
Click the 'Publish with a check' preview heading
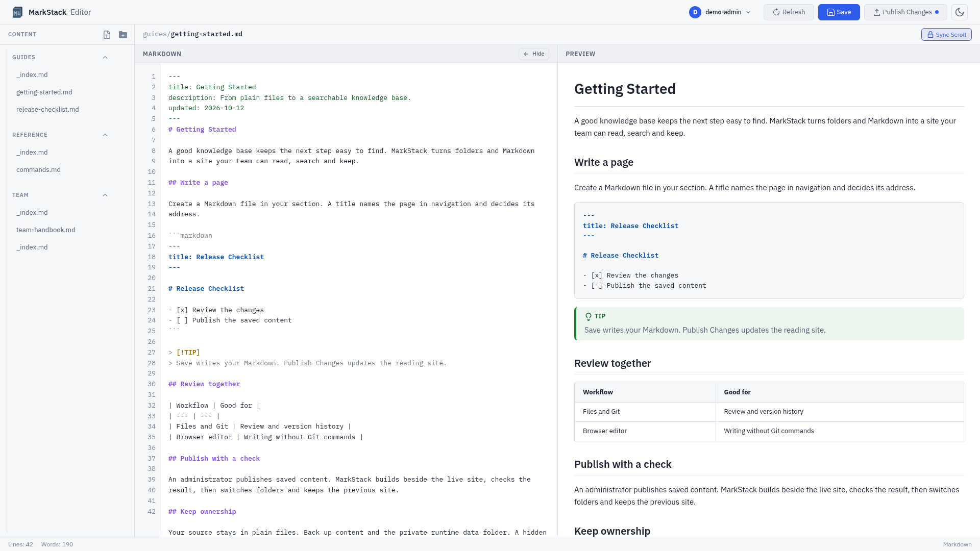pos(623,464)
